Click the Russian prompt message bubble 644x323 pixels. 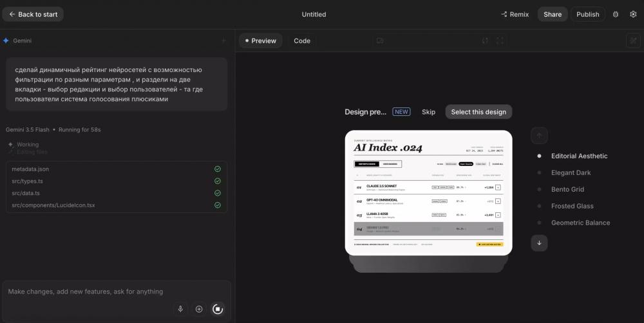117,84
